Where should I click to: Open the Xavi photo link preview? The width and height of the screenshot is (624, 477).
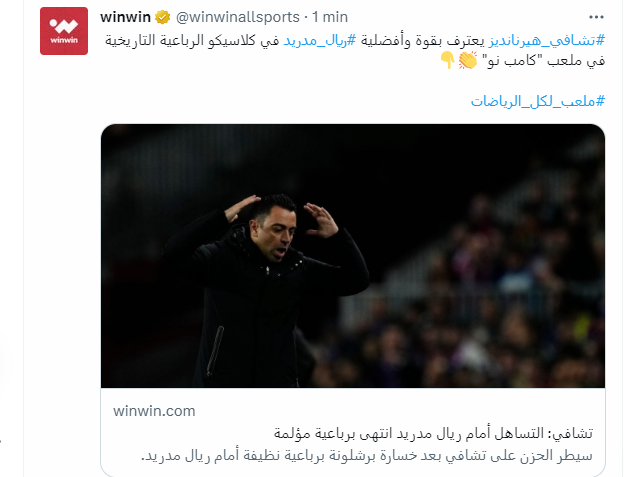tap(353, 256)
